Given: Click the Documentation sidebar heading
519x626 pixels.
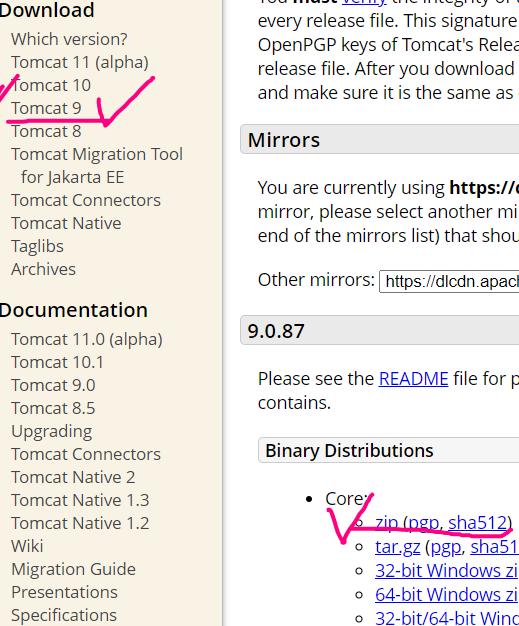Looking at the screenshot, I should [73, 310].
